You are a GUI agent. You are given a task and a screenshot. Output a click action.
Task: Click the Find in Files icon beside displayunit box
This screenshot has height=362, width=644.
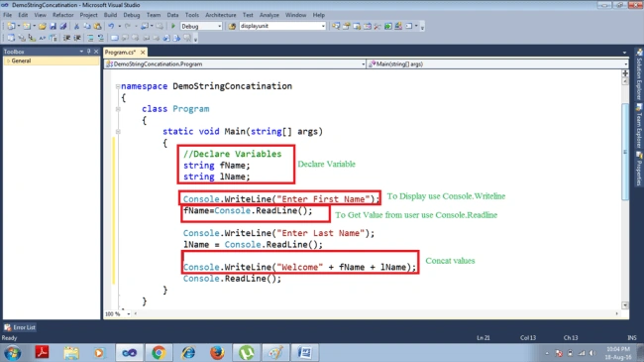click(x=232, y=26)
